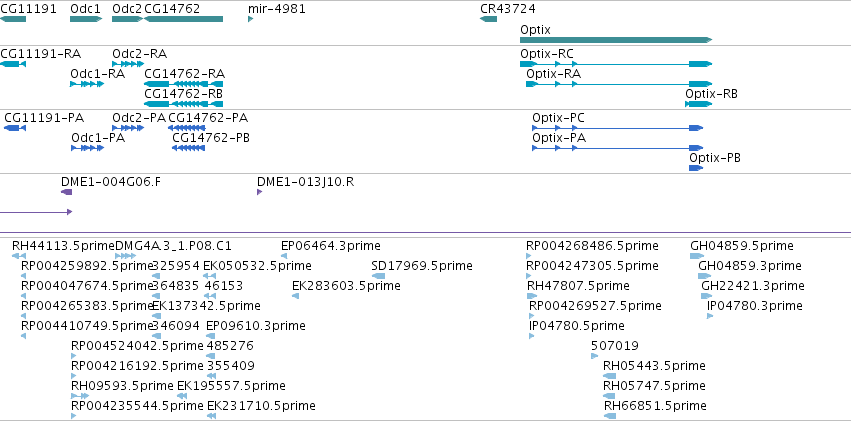
Task: Click the Optix-PB protein glyph
Action: 696,168
